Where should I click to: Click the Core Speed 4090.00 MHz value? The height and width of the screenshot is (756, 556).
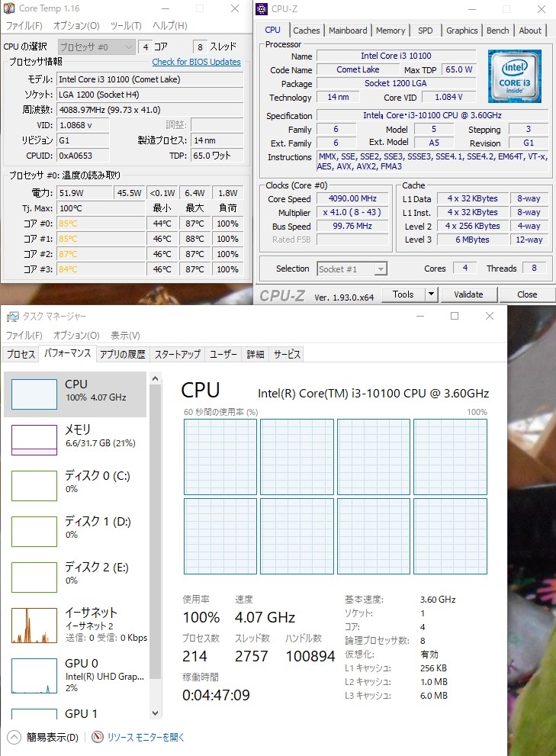(352, 198)
